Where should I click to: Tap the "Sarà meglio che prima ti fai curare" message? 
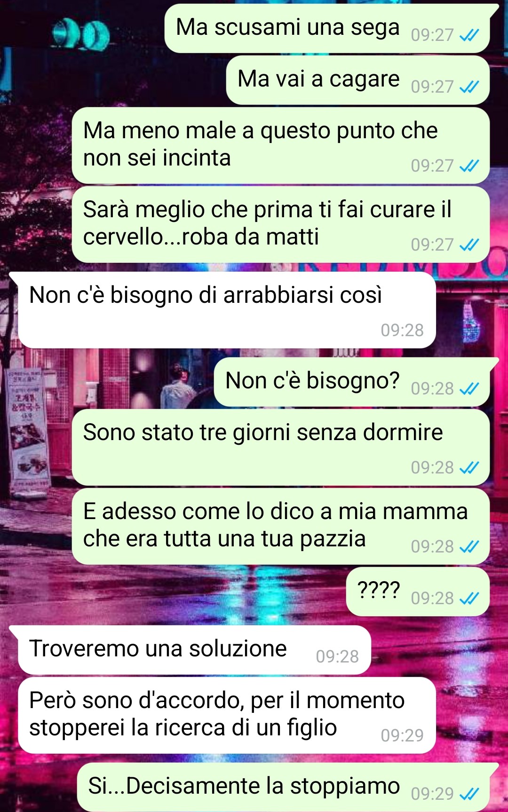[x=281, y=224]
